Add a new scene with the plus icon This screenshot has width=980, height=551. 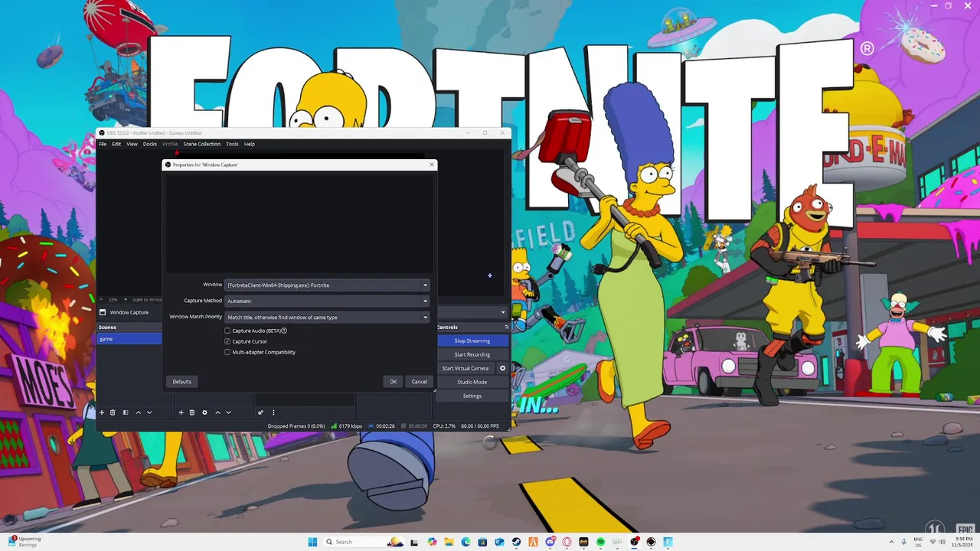coord(101,412)
